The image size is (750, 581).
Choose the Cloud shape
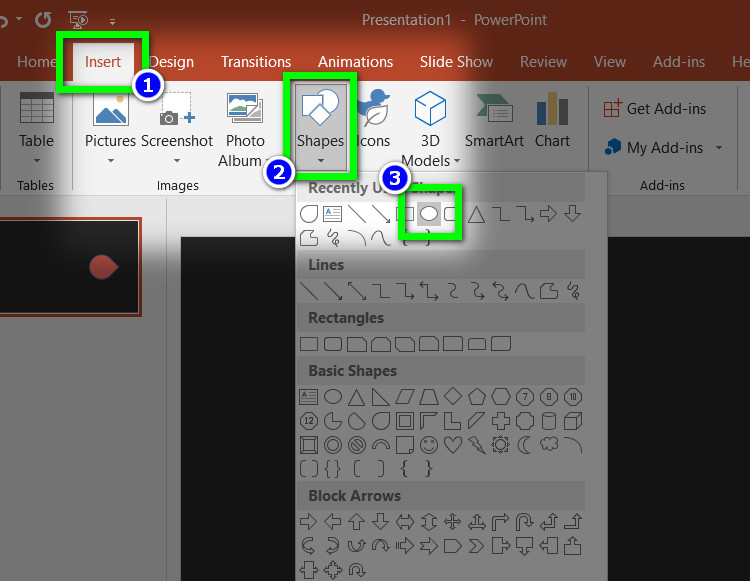(548, 444)
